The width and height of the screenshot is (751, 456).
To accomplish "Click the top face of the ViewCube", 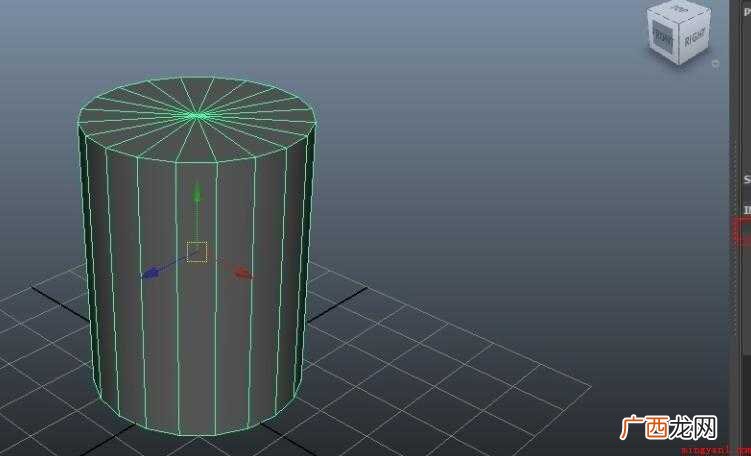I will 678,8.
